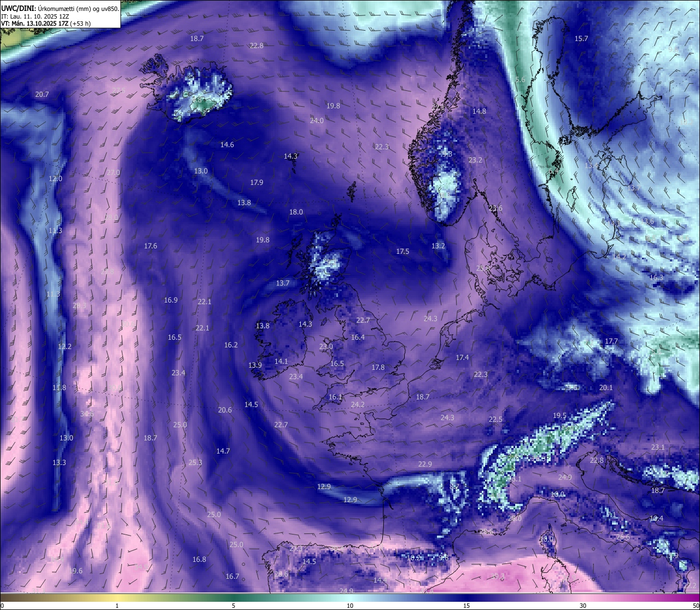Click the "VT: Mán. 13.10.2025 17Z (+53 h)" line
700x610 pixels.
point(46,24)
